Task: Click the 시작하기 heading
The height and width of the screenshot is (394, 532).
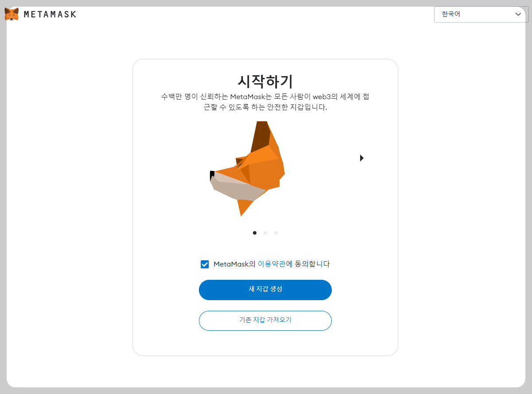Action: click(x=265, y=81)
